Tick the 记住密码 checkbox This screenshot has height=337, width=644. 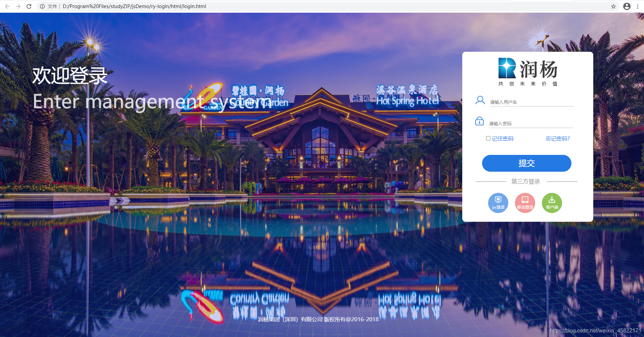[x=488, y=138]
